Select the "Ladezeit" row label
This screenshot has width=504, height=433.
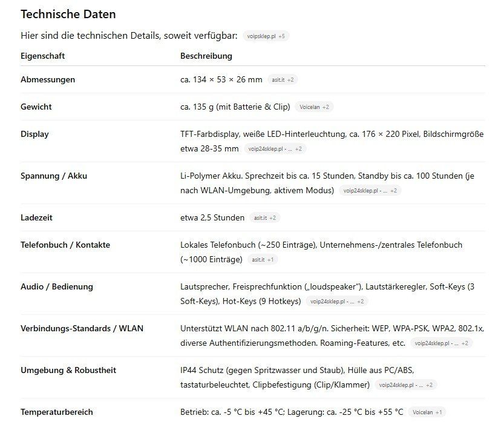point(36,218)
